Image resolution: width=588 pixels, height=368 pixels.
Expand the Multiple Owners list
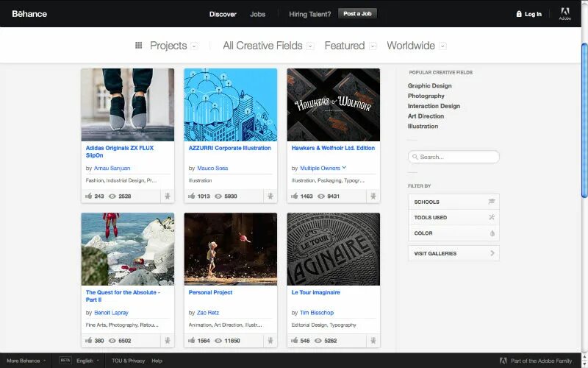coord(344,168)
